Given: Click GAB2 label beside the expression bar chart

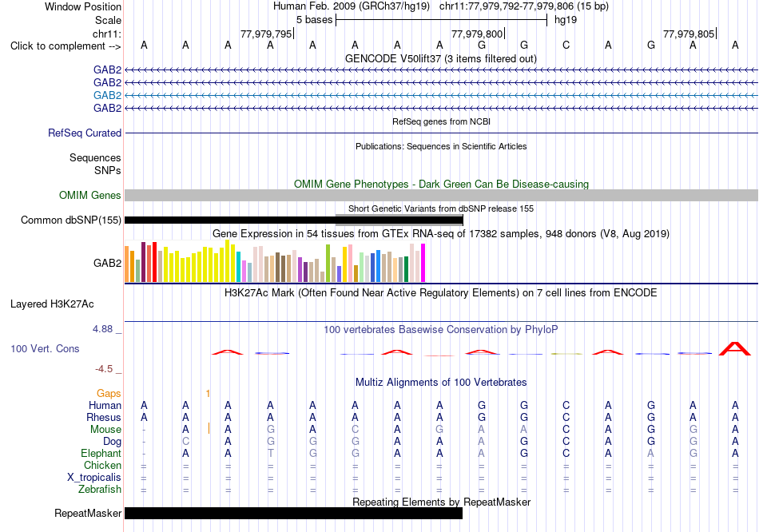Looking at the screenshot, I should [108, 264].
